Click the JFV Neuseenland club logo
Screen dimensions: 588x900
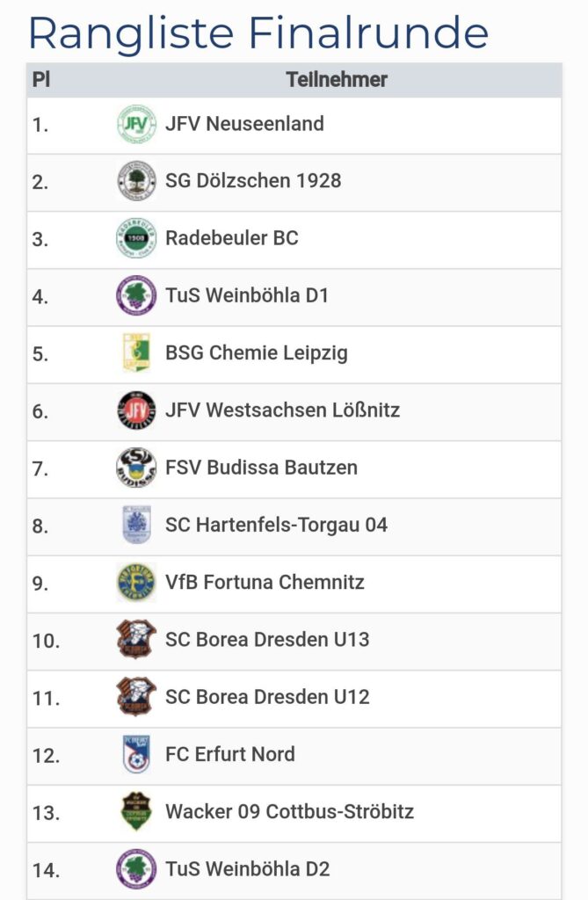tap(136, 124)
